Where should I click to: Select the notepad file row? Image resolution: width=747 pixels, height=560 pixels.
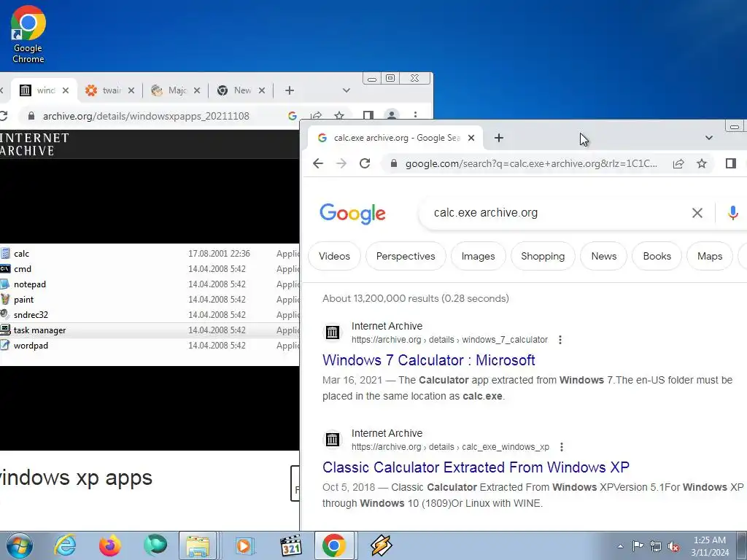coord(150,284)
